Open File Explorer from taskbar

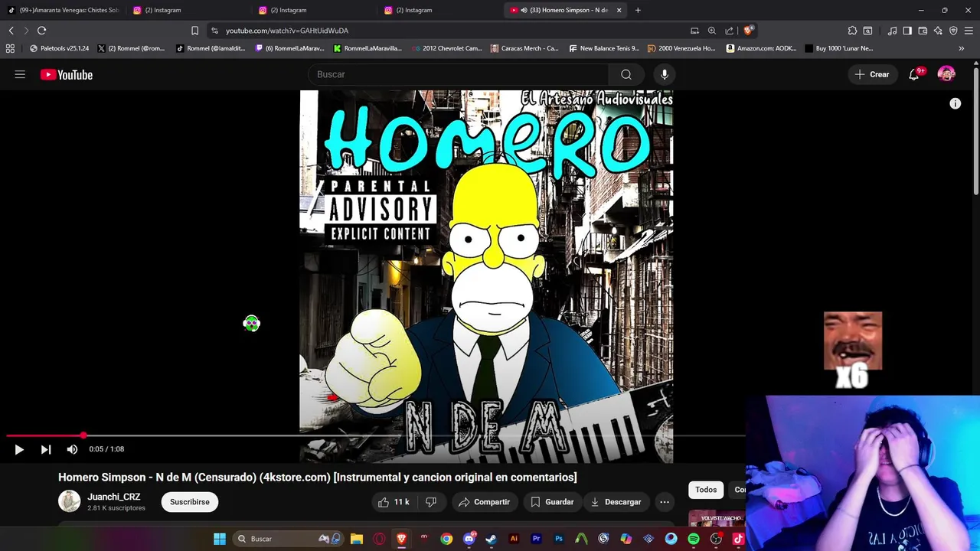(x=357, y=539)
